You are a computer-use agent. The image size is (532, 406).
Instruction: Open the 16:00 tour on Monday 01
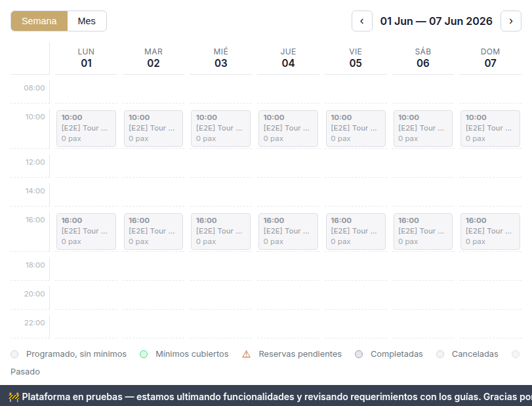click(x=86, y=232)
